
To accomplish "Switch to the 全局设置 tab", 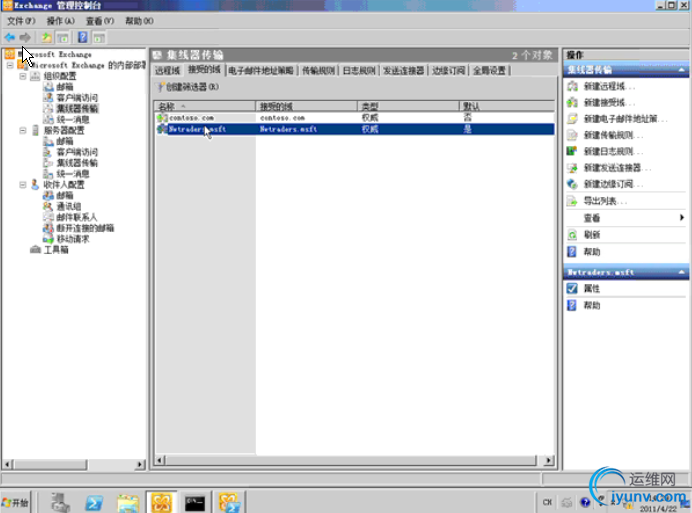I will (489, 71).
